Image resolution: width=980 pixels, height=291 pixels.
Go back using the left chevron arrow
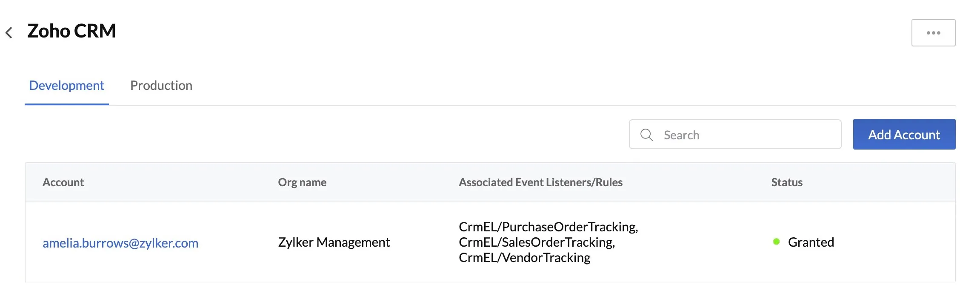[x=9, y=32]
